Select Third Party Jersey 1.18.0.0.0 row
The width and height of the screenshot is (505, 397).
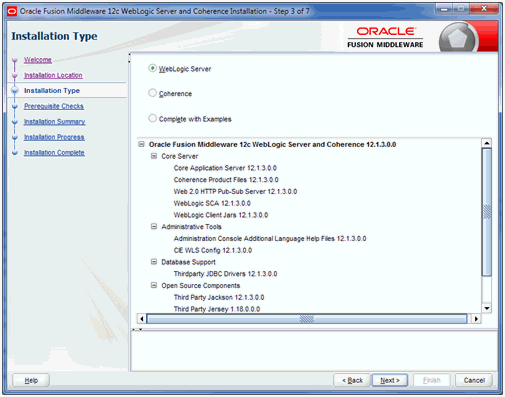tap(217, 309)
